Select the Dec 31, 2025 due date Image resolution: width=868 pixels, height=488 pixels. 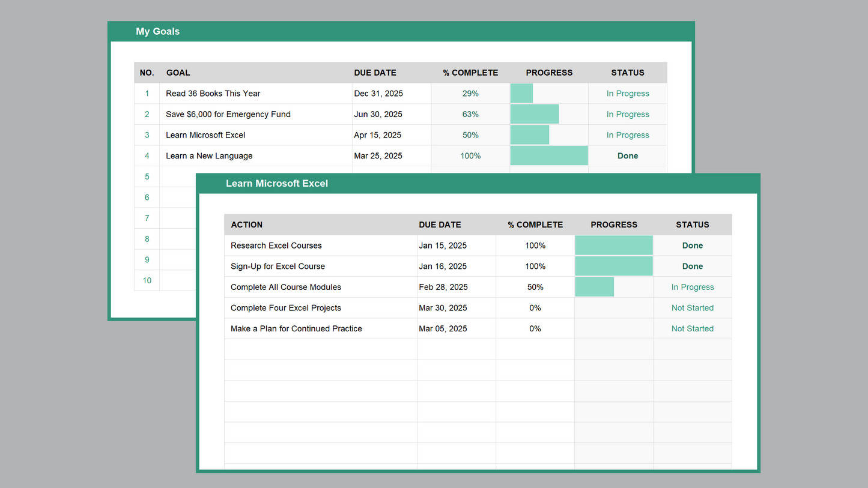[x=378, y=94]
